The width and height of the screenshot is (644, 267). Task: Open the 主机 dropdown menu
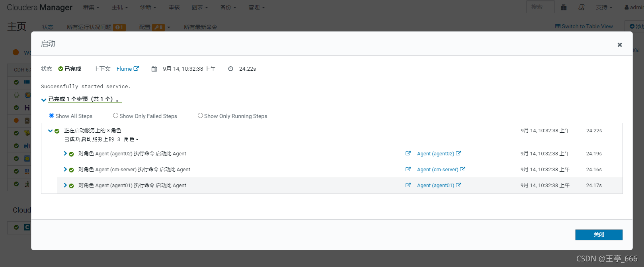pyautogui.click(x=120, y=7)
